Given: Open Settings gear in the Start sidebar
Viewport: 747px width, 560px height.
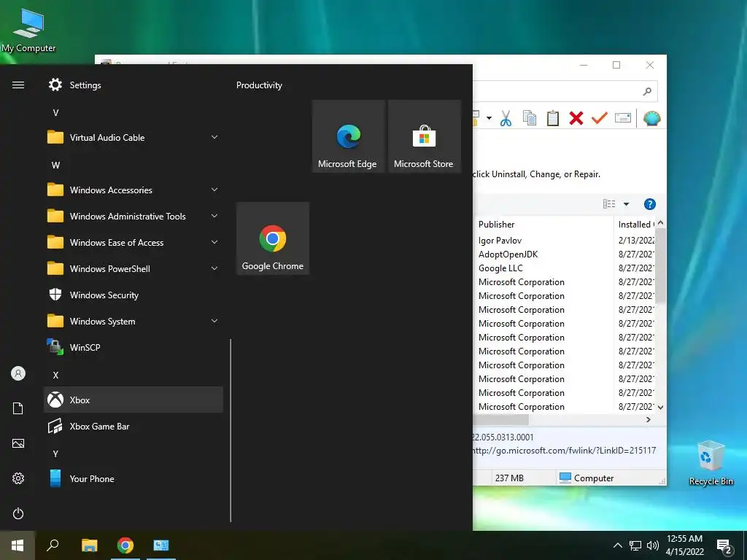Looking at the screenshot, I should pyautogui.click(x=18, y=478).
